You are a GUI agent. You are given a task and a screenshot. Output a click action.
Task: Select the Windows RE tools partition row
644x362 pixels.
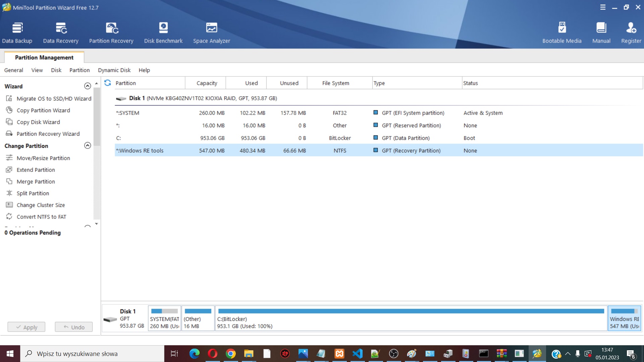[x=379, y=150]
